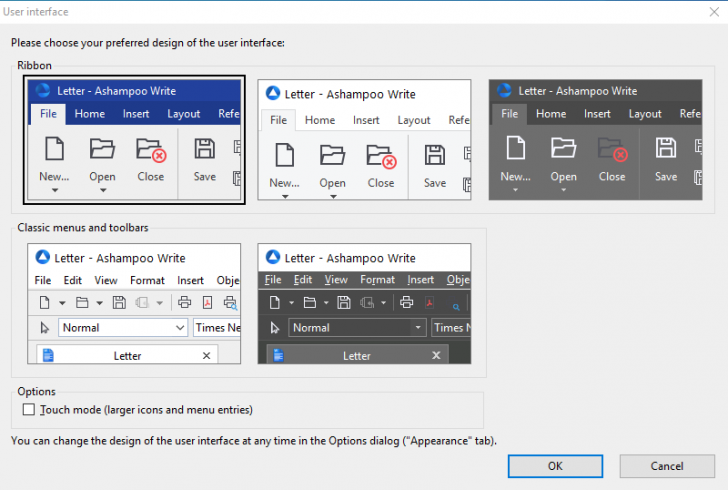The height and width of the screenshot is (490, 728).
Task: Click the Save icon in blue Ribbon preview
Action: [205, 150]
